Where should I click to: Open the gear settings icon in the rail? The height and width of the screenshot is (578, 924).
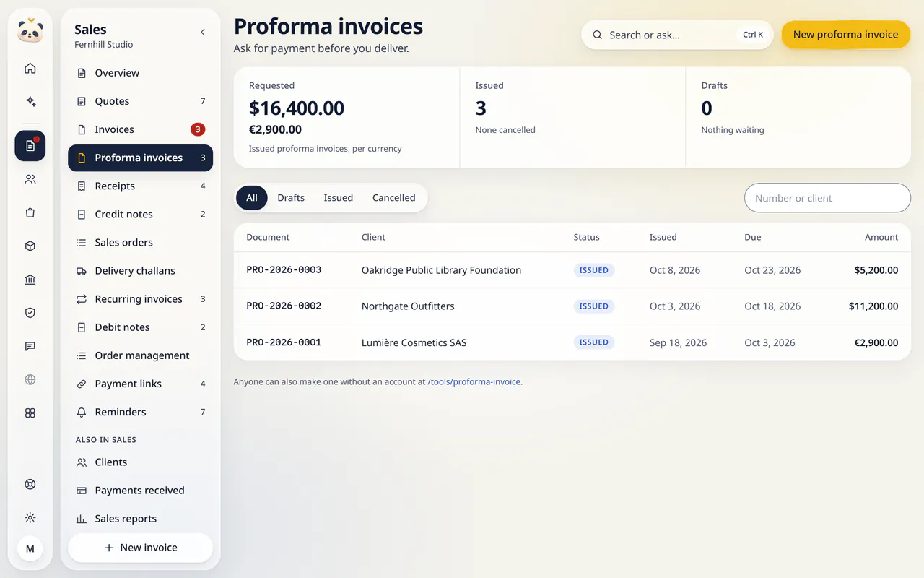(30, 517)
